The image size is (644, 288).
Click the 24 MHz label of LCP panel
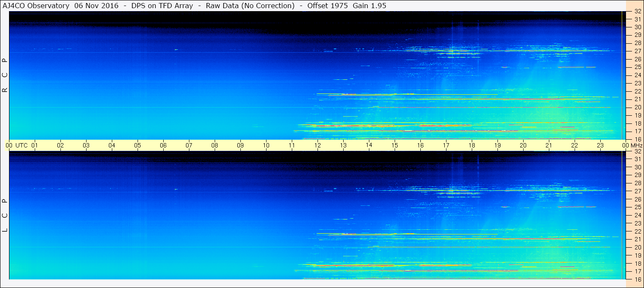pyautogui.click(x=638, y=216)
